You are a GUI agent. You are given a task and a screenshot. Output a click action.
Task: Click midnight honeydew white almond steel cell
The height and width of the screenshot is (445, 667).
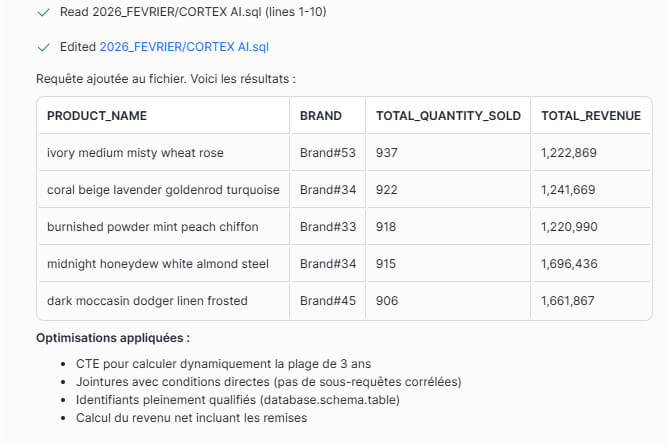(x=158, y=264)
